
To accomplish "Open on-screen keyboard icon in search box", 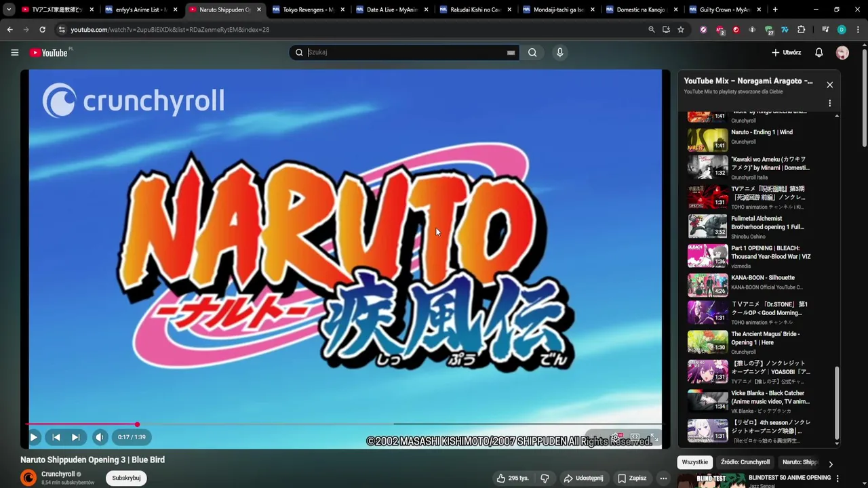I will tap(511, 52).
